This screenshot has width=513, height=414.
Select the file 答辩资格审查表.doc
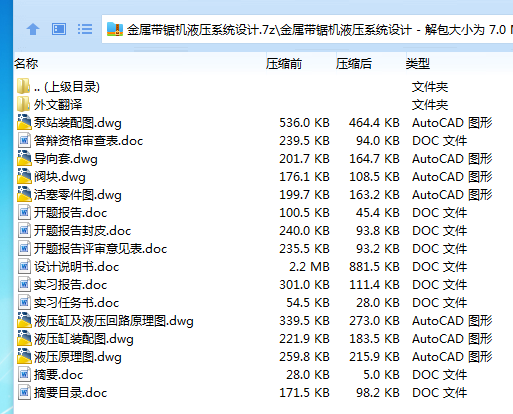point(88,141)
